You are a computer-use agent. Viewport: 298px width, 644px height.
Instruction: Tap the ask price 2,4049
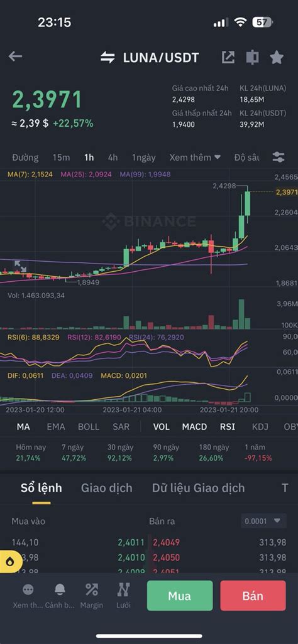coord(166,542)
